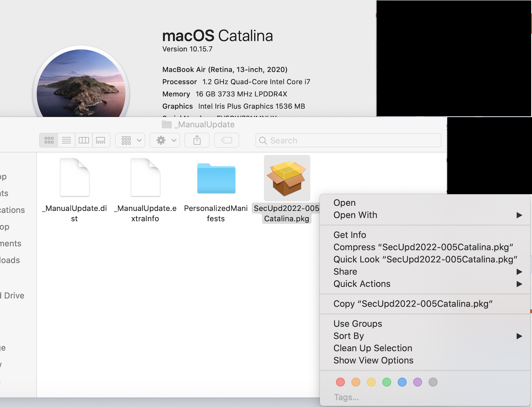Click the Share toolbar button
This screenshot has width=532, height=407.
[197, 140]
